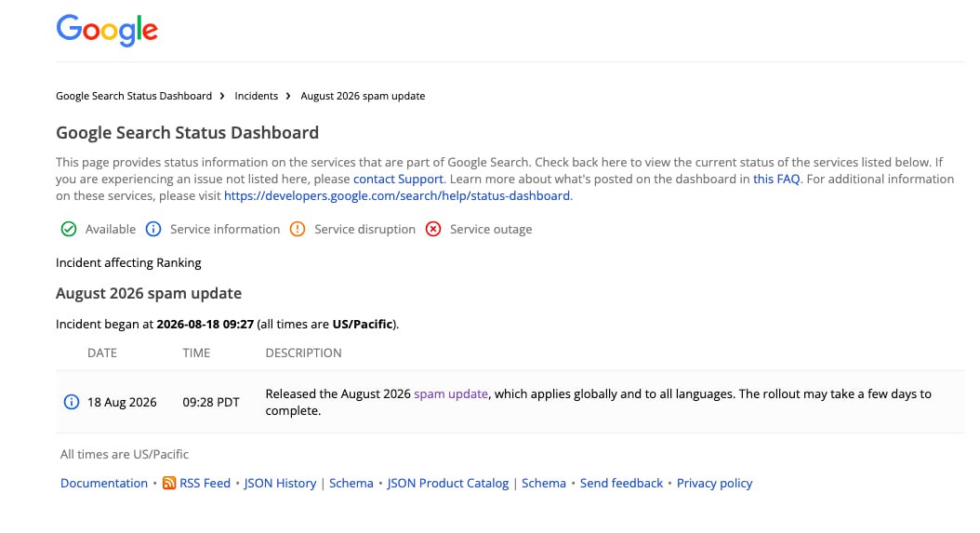Screen dimensions: 980x533
Task: Click the blue Service information legend icon
Action: [153, 229]
